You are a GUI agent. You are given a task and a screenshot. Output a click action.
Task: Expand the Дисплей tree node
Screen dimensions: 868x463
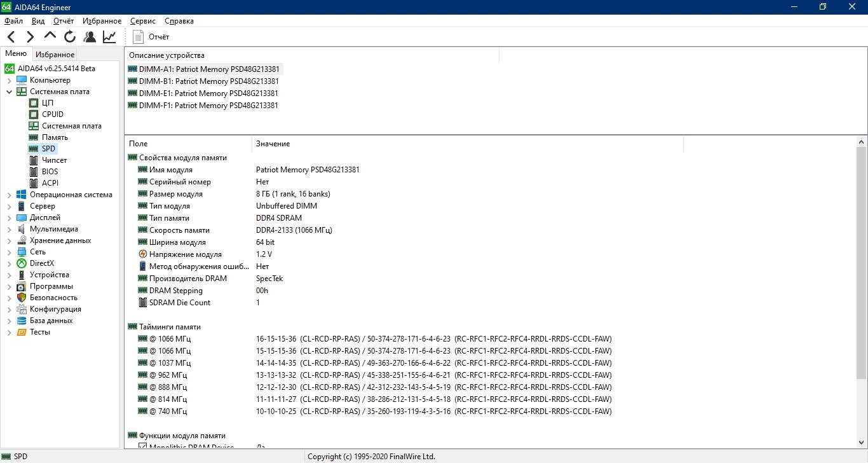[9, 218]
